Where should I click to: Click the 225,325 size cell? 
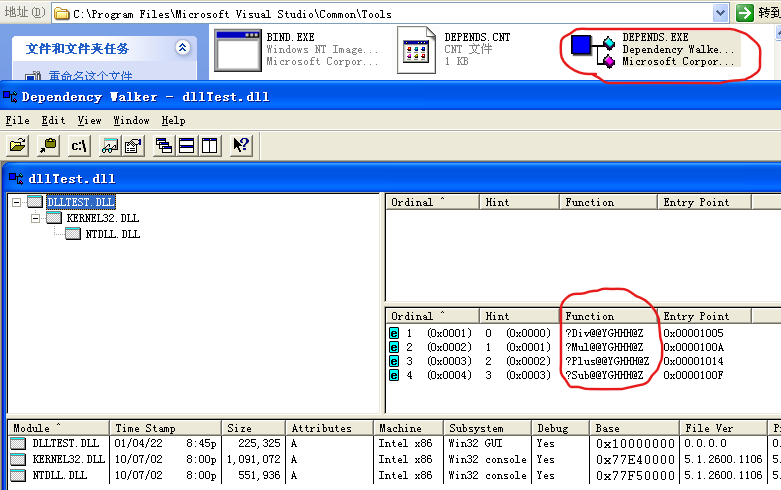[259, 443]
